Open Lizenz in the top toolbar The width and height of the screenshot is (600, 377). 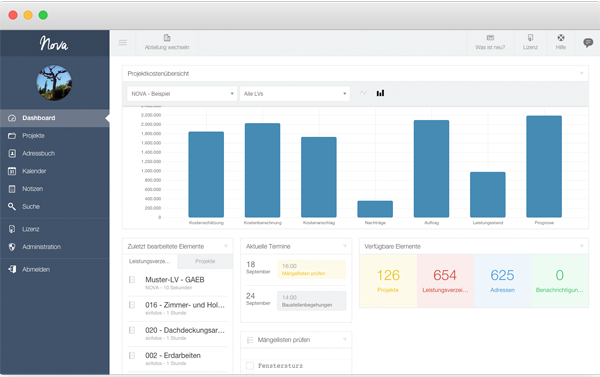[530, 42]
